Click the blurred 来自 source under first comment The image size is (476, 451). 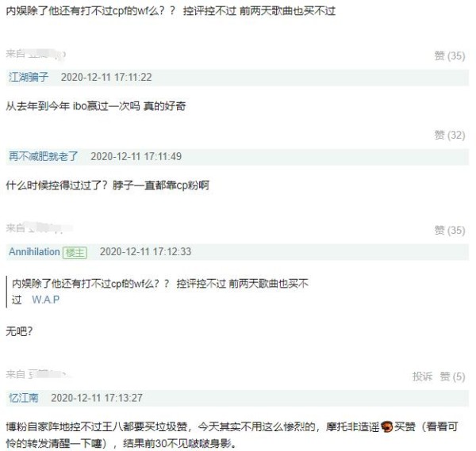(36, 54)
